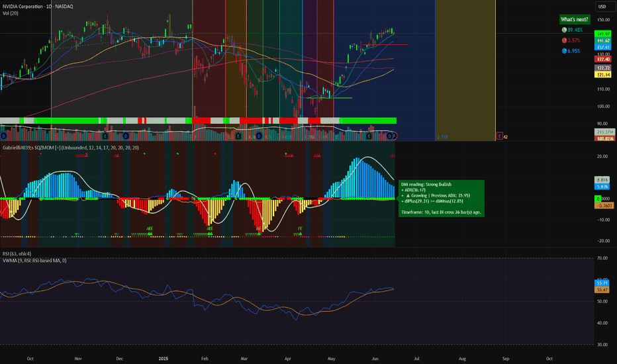Click the 127.40 red price label

click(603, 59)
